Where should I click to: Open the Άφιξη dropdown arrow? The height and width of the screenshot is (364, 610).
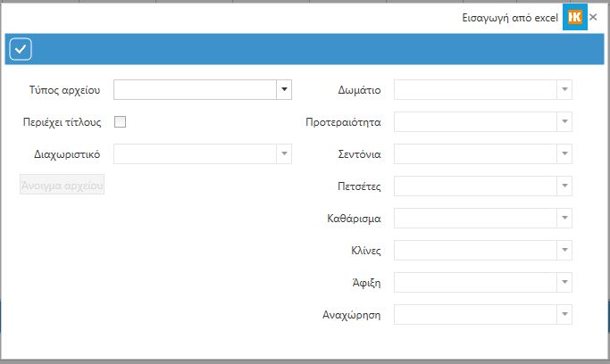coord(564,282)
